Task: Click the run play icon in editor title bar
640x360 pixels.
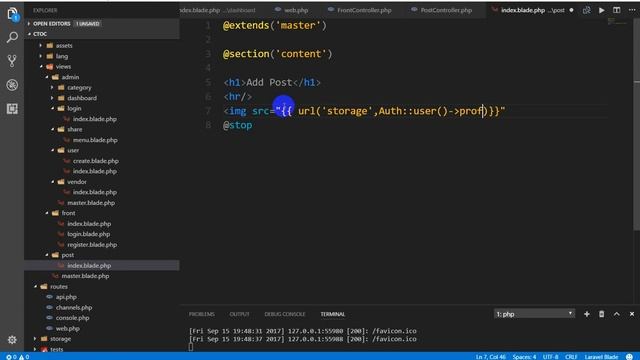Action: (602, 10)
